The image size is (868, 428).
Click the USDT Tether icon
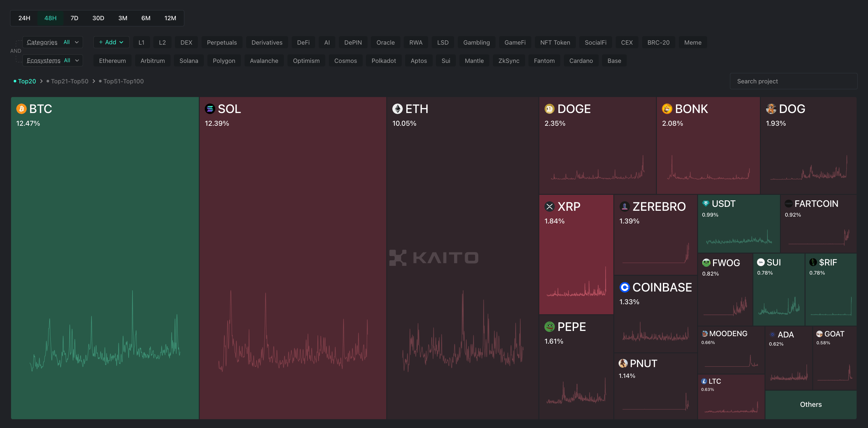[706, 203]
